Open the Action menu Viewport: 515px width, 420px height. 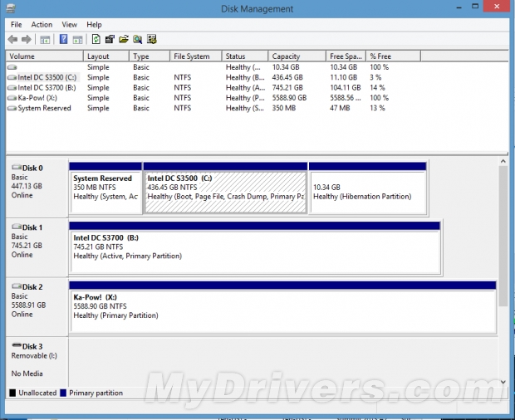pos(42,25)
